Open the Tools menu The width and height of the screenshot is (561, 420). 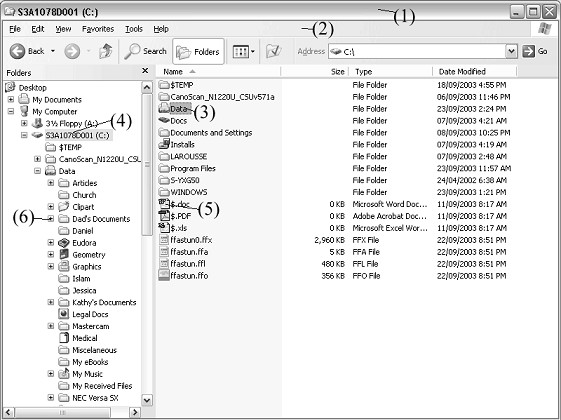(x=134, y=29)
